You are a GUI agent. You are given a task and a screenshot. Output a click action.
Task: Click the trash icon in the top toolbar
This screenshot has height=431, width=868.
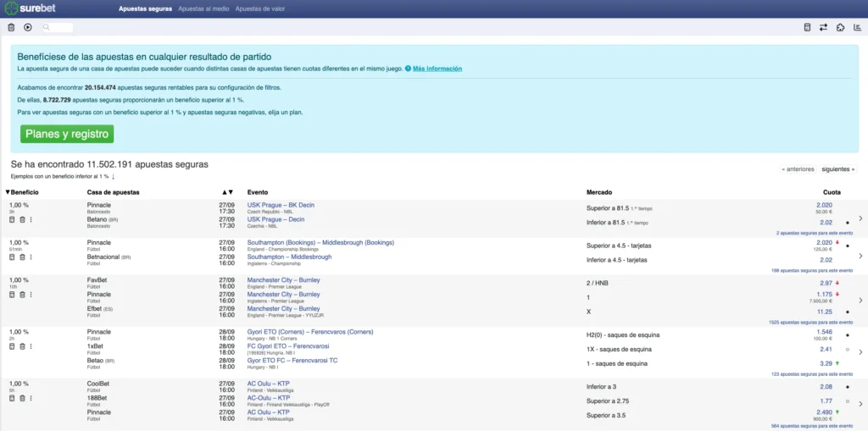coord(11,27)
